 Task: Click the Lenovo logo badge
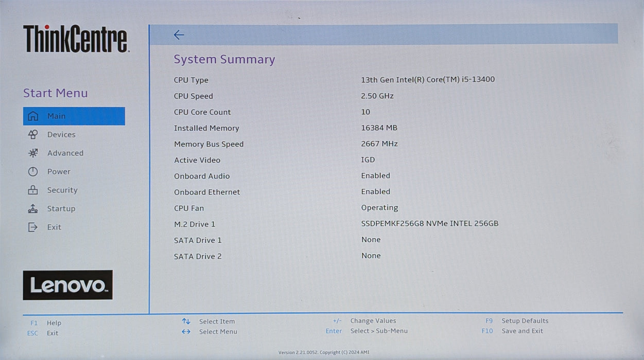(67, 285)
